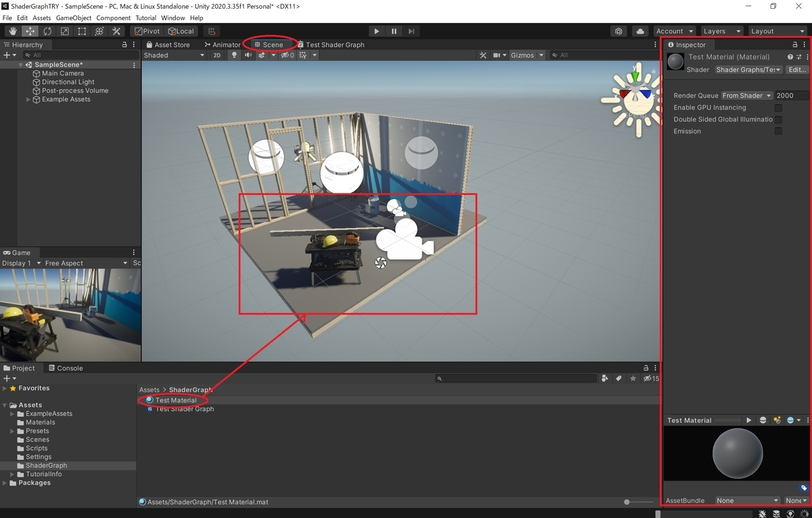Toggle the Pivot handle position button
Screen dimensions: 812x518
pos(147,31)
